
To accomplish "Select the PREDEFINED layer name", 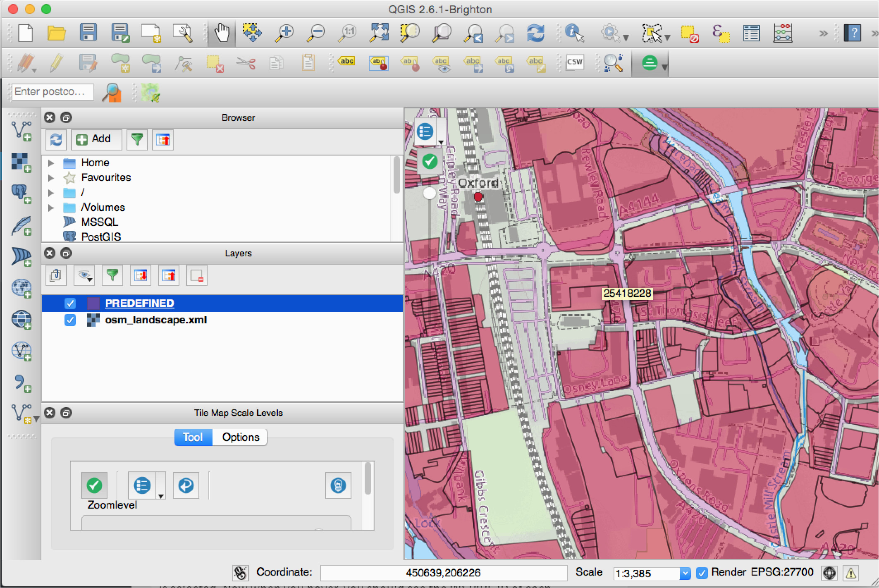I will point(139,303).
